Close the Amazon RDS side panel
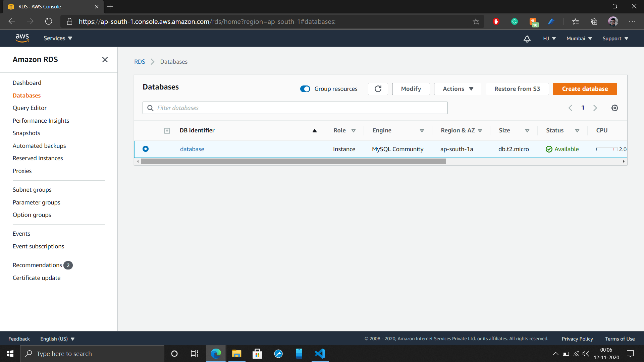Viewport: 644px width, 362px height. (x=105, y=59)
